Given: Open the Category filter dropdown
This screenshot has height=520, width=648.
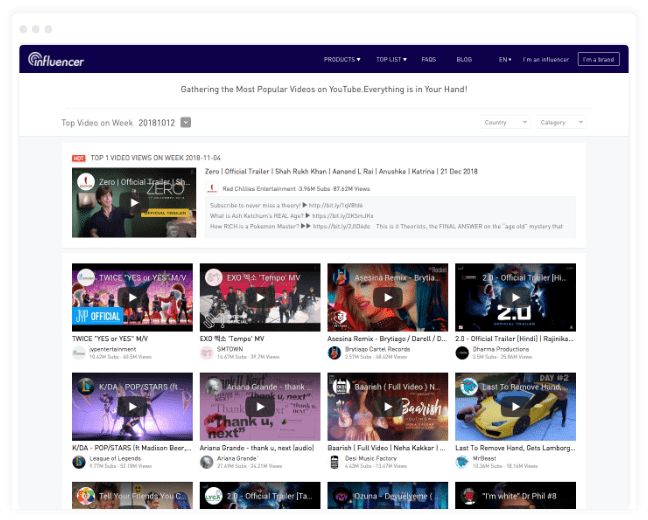Looking at the screenshot, I should [562, 122].
